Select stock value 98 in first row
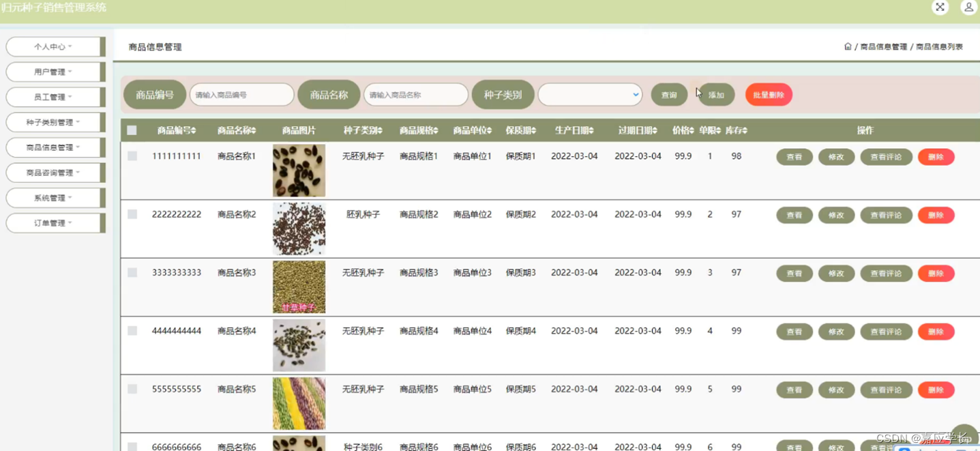Image resolution: width=980 pixels, height=451 pixels. coord(737,156)
